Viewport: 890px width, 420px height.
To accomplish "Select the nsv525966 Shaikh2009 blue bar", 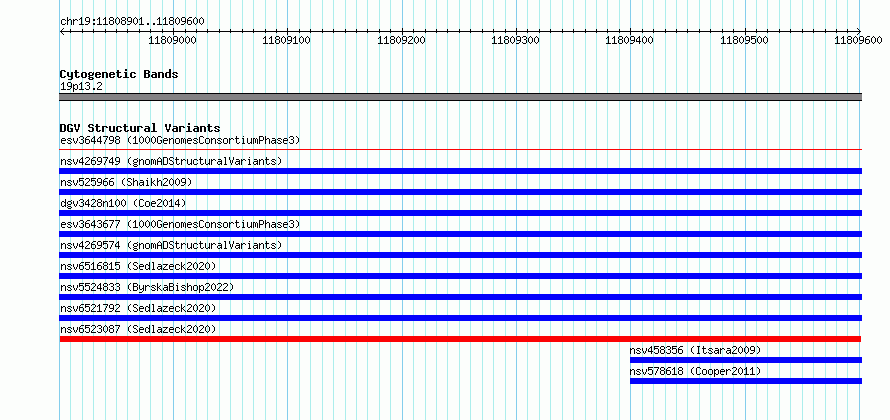I will pos(460,192).
